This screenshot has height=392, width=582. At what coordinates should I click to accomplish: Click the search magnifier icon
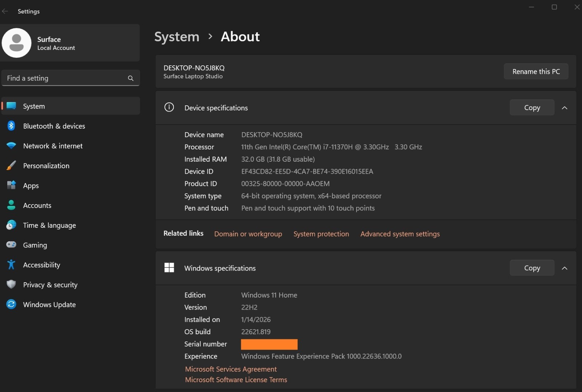(x=131, y=78)
